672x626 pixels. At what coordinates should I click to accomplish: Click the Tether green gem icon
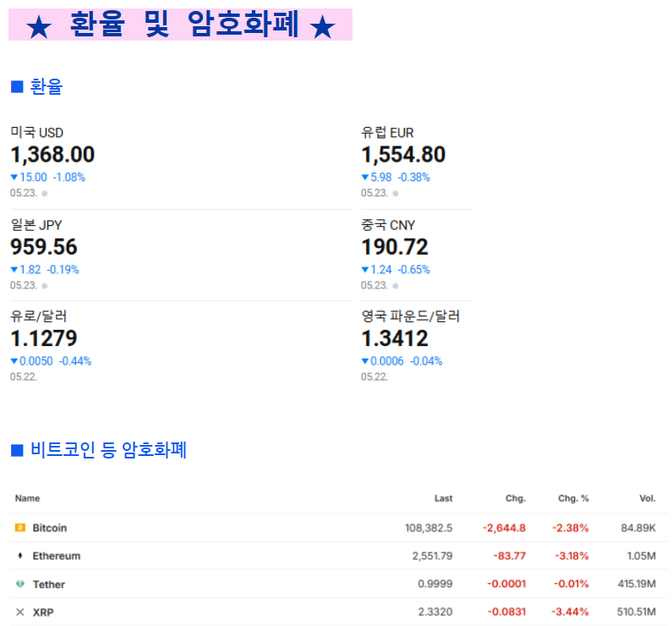[20, 584]
